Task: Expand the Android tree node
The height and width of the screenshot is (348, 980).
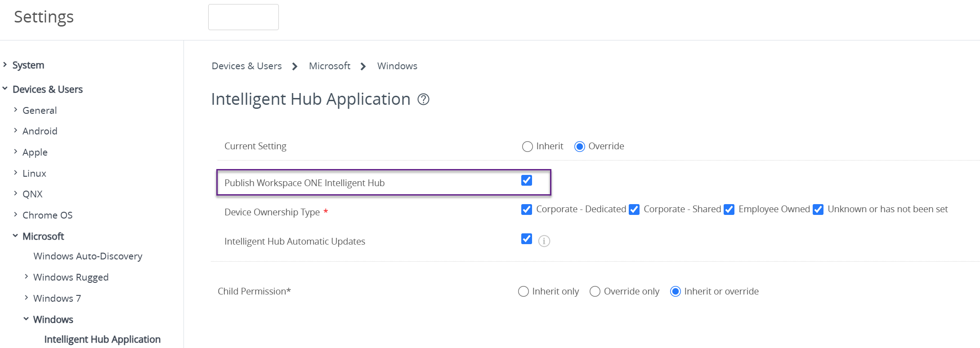Action: 16,131
